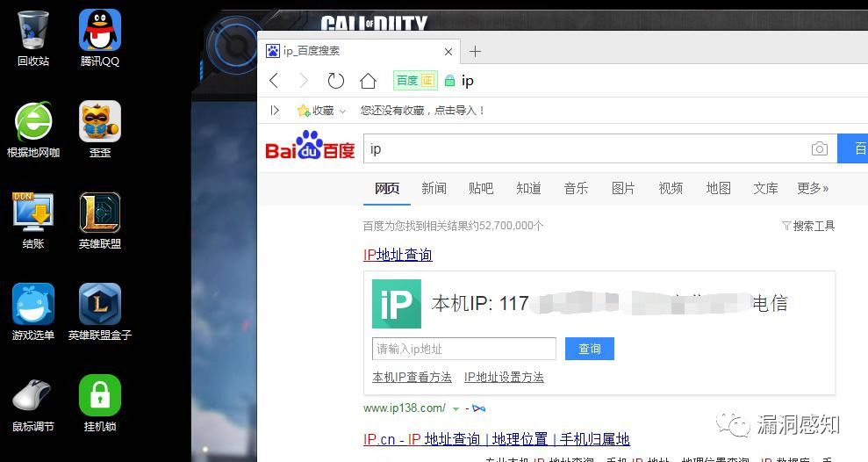
Task: Open the 挂机锁 lock desktop icon
Action: [100, 403]
